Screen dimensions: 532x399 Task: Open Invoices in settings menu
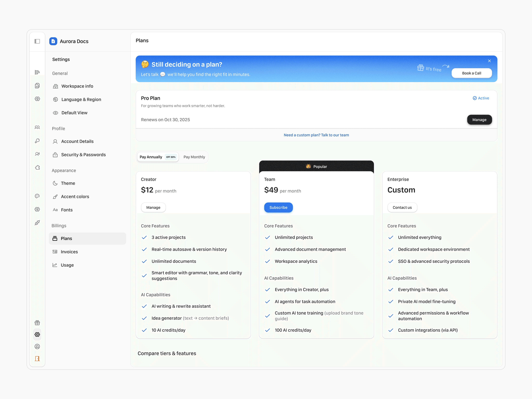pos(69,252)
